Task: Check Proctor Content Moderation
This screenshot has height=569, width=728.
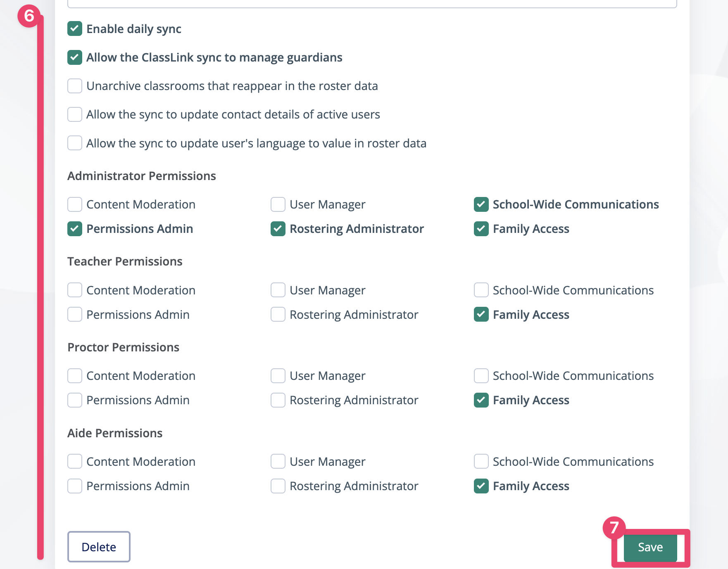Action: [x=75, y=376]
